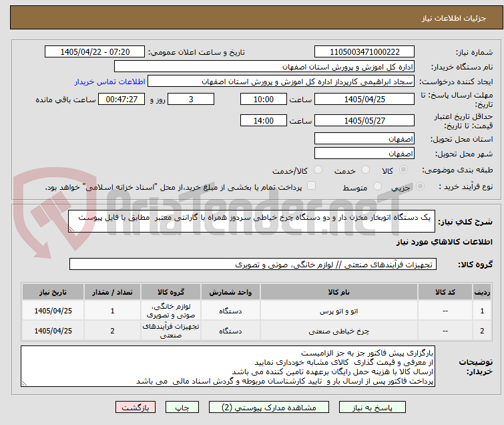Click the public announcement date field 1405/04/22
Image resolution: width=504 pixels, height=425 pixels.
(95, 52)
